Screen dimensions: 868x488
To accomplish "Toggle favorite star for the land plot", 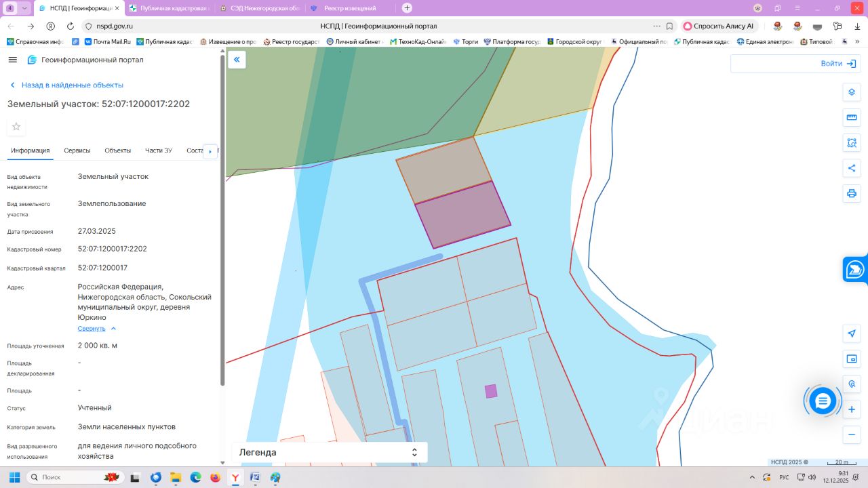I will click(17, 127).
